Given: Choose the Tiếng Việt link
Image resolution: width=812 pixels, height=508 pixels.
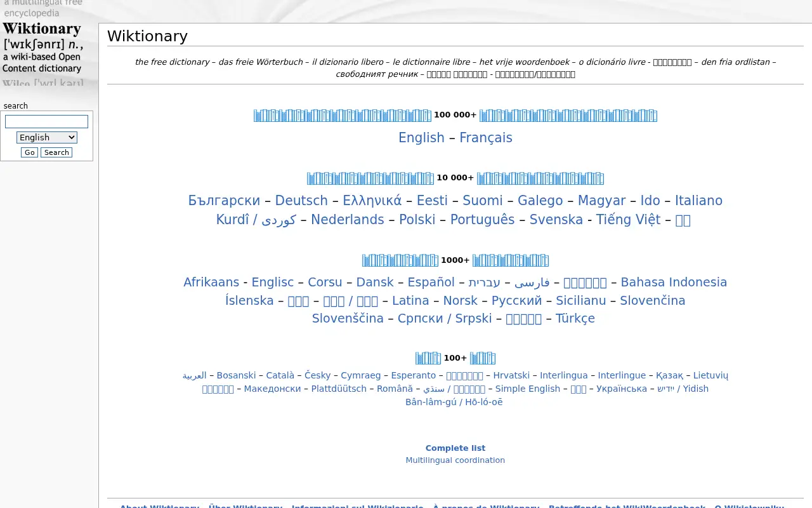Looking at the screenshot, I should click(628, 220).
